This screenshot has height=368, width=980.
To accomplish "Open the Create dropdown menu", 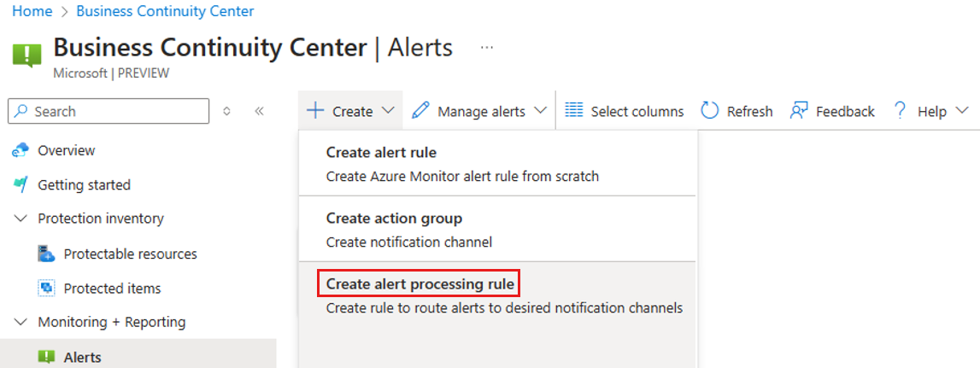I will (x=351, y=111).
